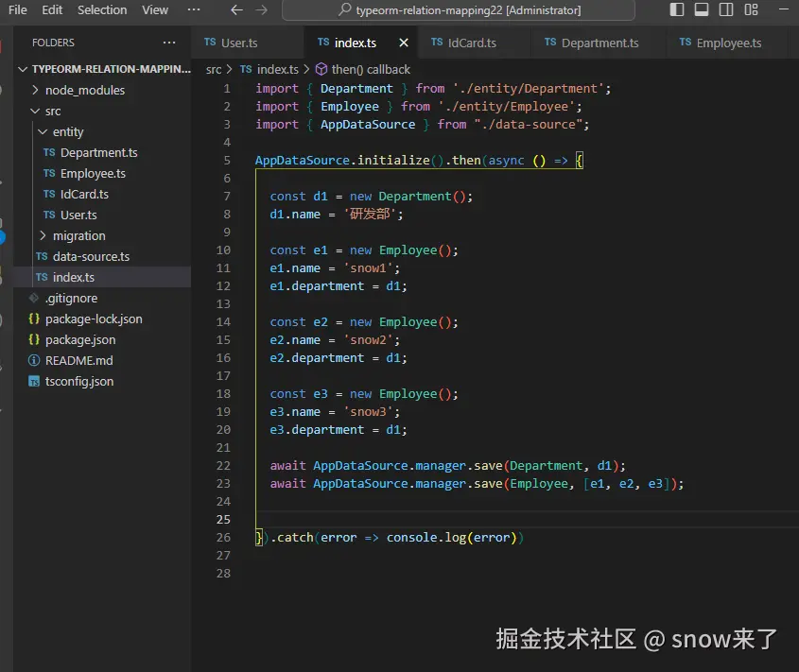The image size is (799, 672).
Task: Open README.md file
Action: [x=102, y=361]
